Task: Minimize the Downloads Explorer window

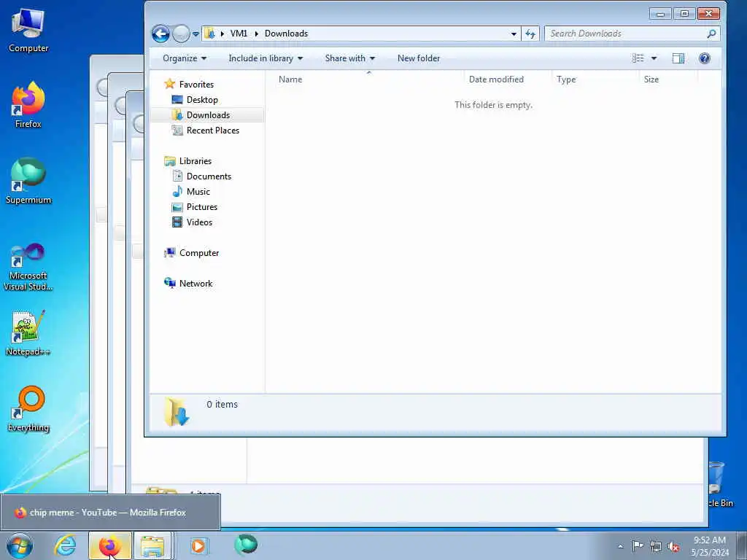Action: coord(660,14)
